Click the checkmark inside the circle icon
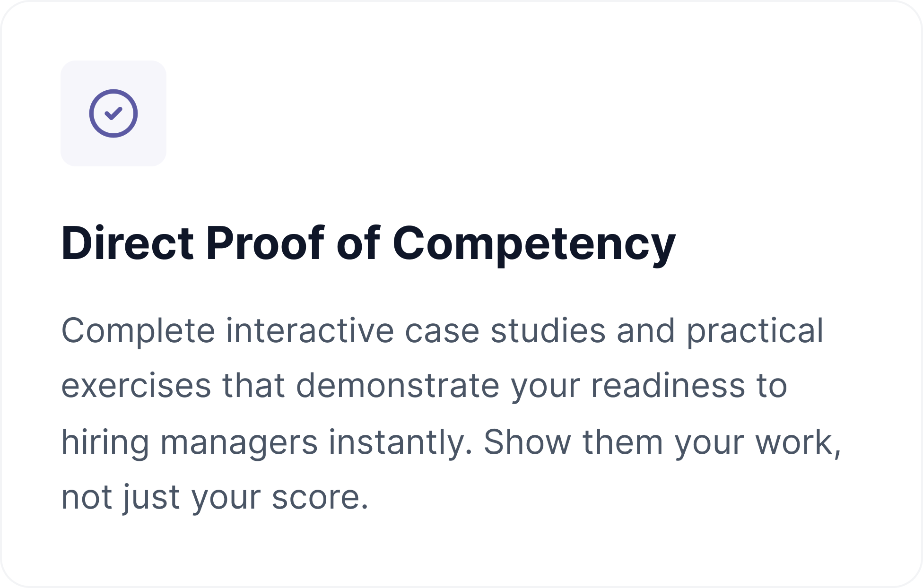This screenshot has height=588, width=923. pos(113,113)
